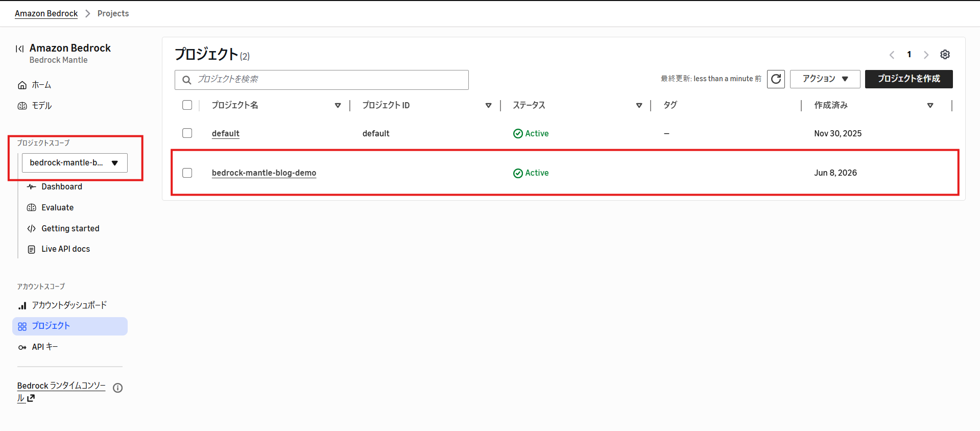The height and width of the screenshot is (431, 980).
Task: Sort by プロジェクト ID column arrow
Action: [x=488, y=106]
